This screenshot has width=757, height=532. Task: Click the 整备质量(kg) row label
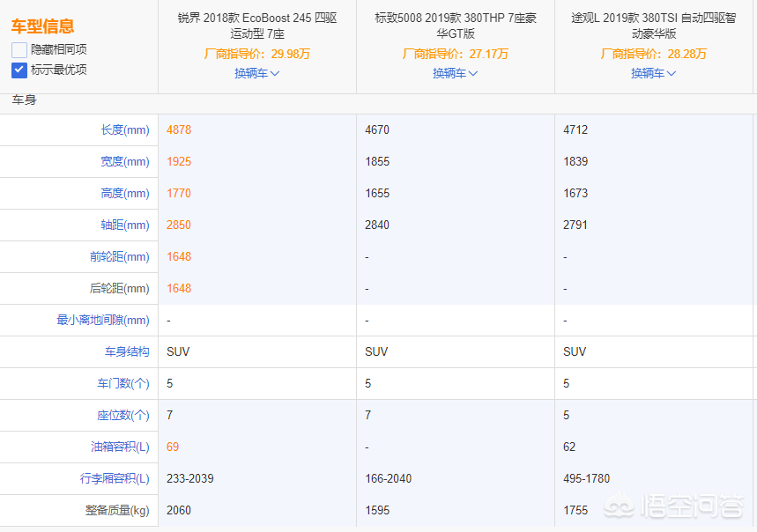pyautogui.click(x=117, y=510)
